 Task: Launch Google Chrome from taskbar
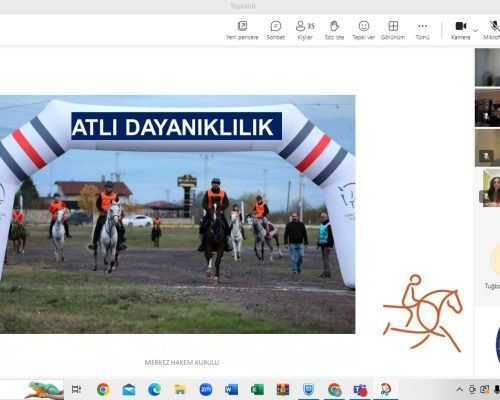point(103,389)
